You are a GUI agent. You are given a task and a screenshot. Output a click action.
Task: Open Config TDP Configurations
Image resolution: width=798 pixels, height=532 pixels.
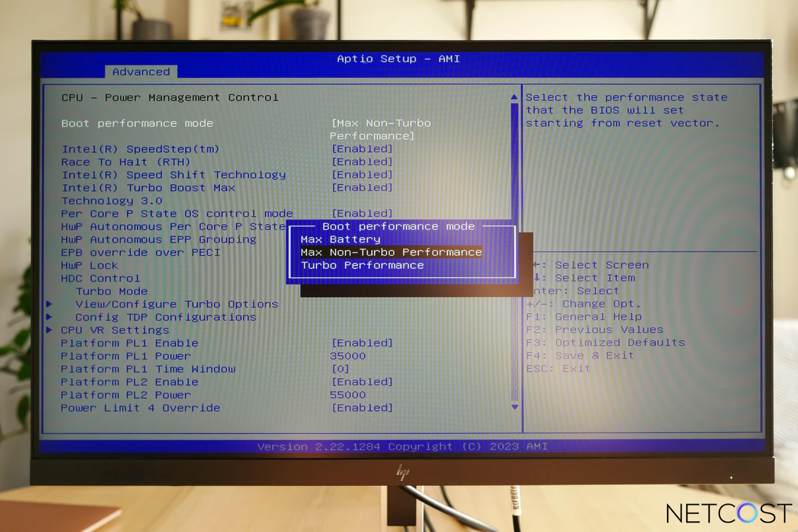166,317
